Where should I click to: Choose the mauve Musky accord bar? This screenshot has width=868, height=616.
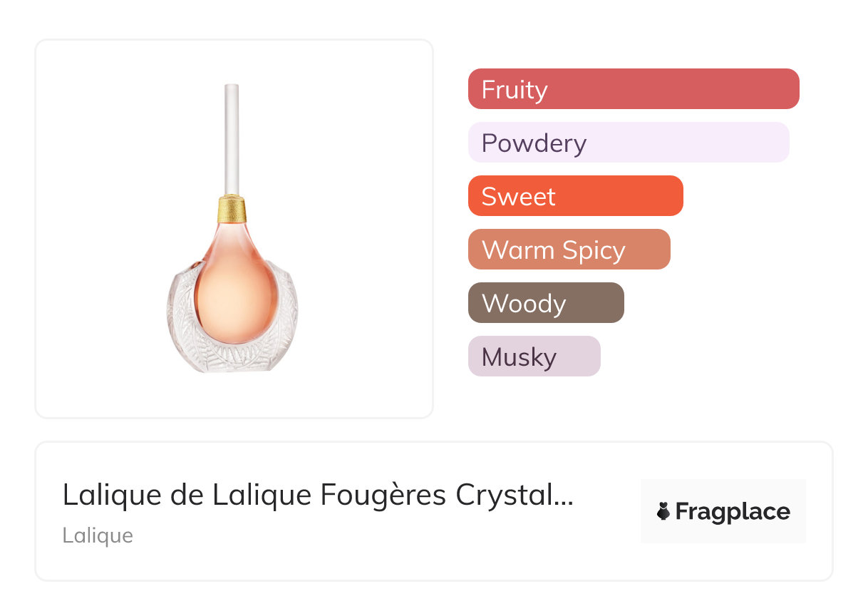click(534, 356)
